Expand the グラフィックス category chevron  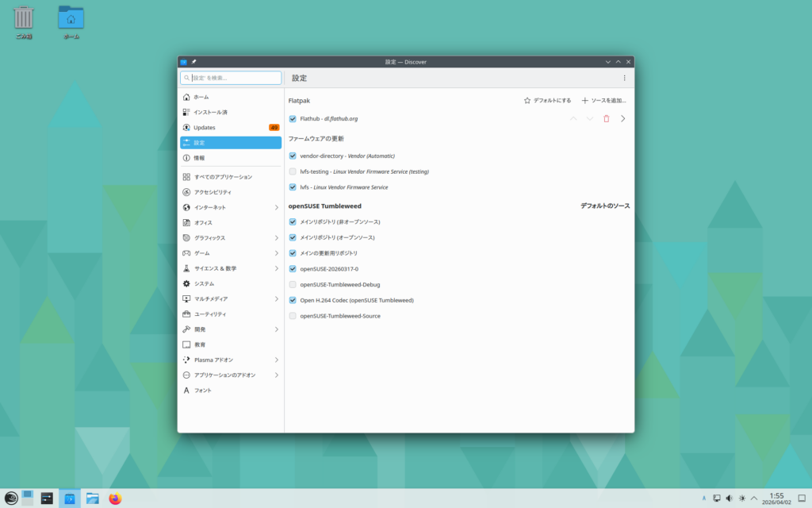tap(276, 238)
